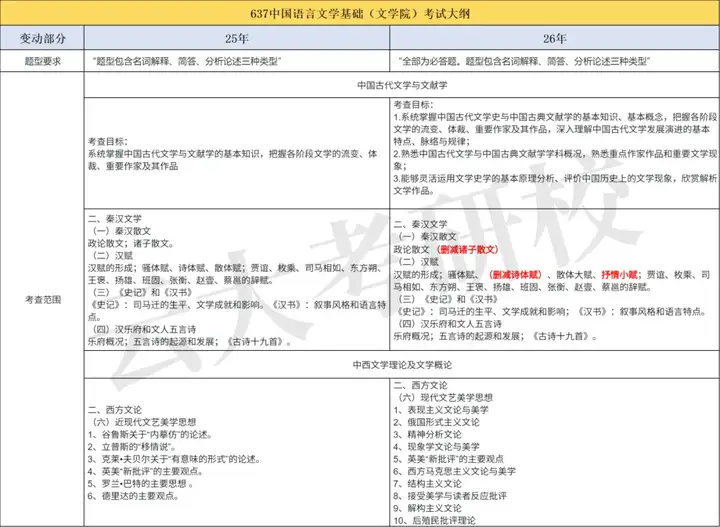Select '5、罗兰•巴特的主要思想'
This screenshot has width=720, height=527.
pos(140,483)
